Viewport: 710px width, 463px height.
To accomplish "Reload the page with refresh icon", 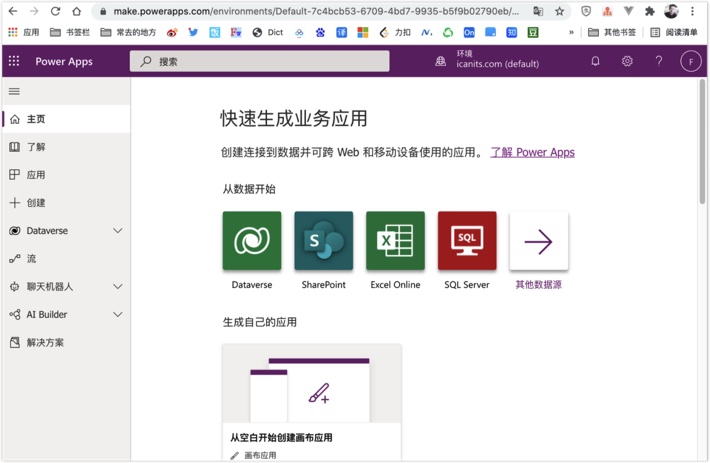I will pyautogui.click(x=55, y=11).
